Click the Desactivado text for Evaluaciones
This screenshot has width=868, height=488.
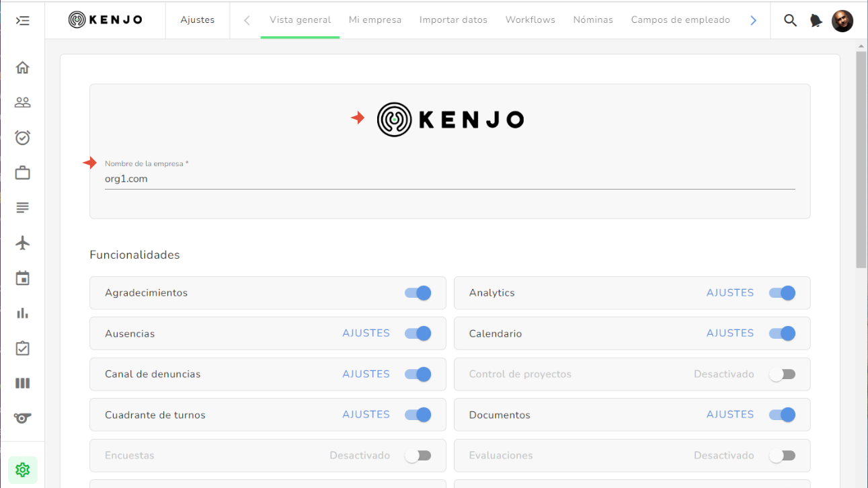click(x=724, y=456)
